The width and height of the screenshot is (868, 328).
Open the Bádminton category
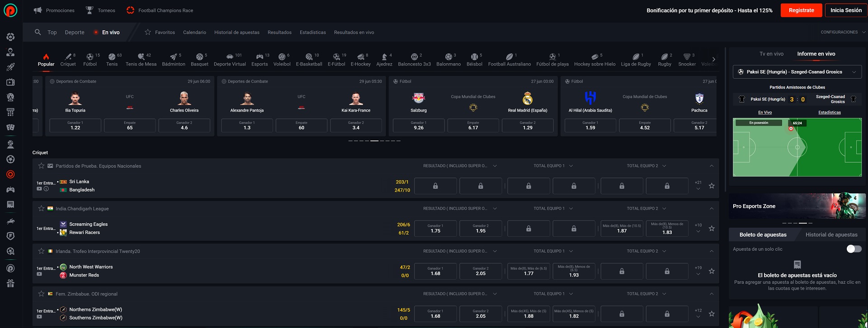(x=174, y=60)
